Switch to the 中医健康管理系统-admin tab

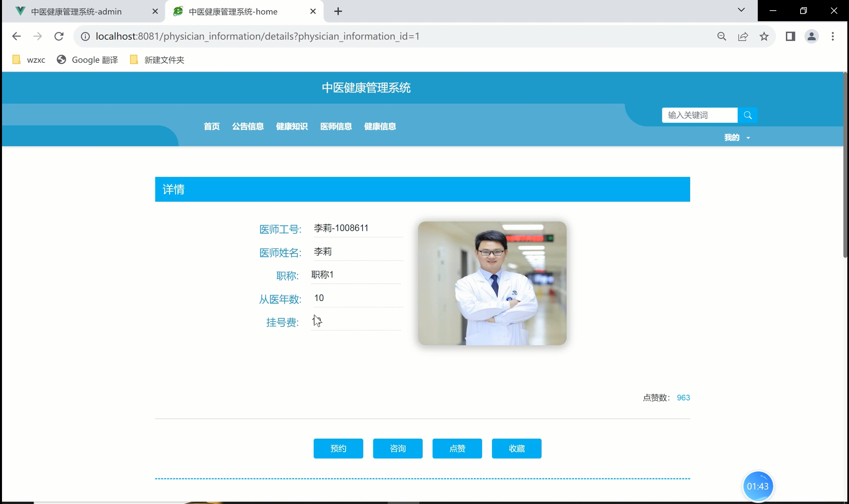coord(76,12)
